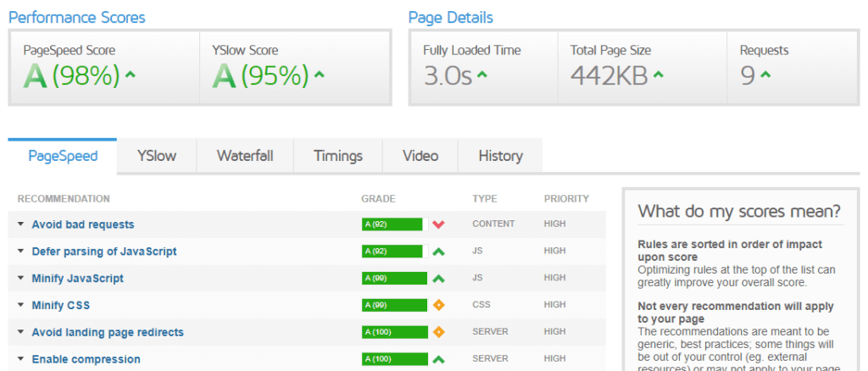Viewport: 868px width, 371px height.
Task: Click the YSlow Score up arrow icon
Action: coord(320,75)
